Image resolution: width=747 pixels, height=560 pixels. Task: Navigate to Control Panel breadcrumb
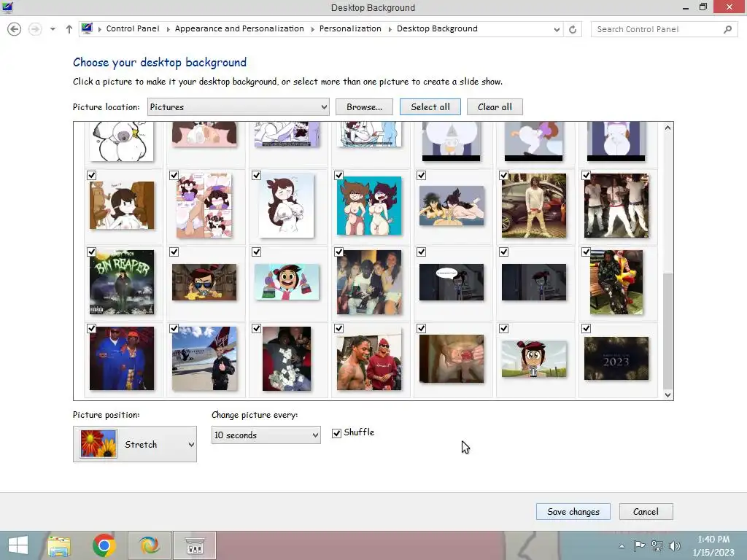coord(133,28)
